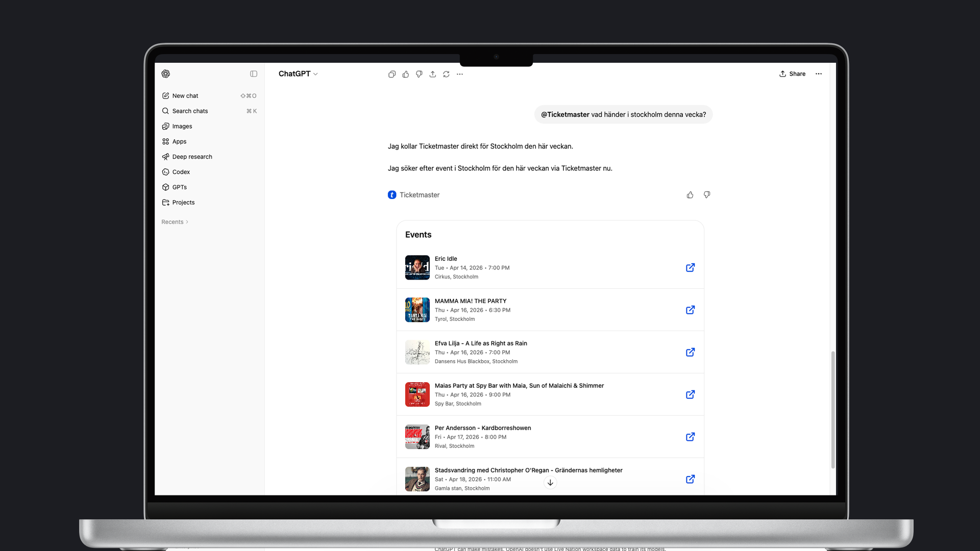The height and width of the screenshot is (551, 980).
Task: Open the more options (ellipsis) menu
Action: click(x=459, y=74)
